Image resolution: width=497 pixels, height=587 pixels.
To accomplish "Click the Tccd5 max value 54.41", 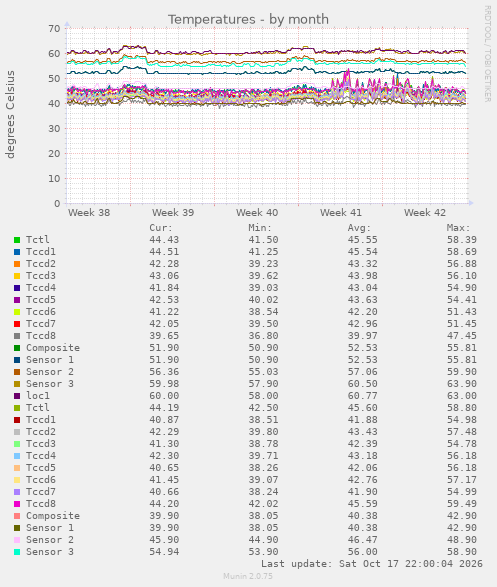I will tap(462, 299).
